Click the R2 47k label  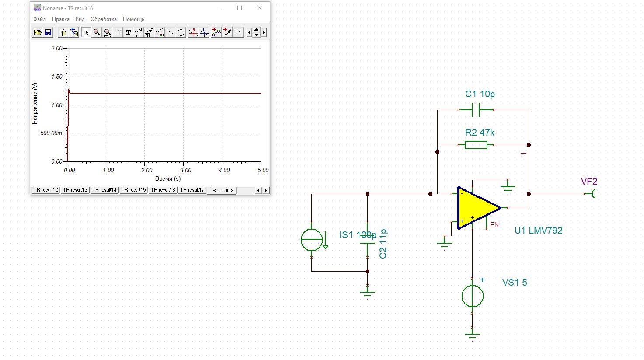tap(480, 133)
